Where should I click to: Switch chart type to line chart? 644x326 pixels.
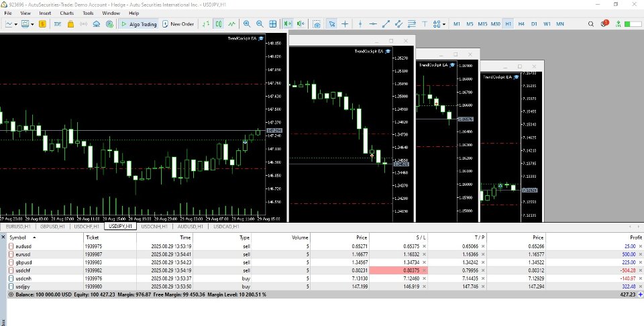tap(232, 24)
